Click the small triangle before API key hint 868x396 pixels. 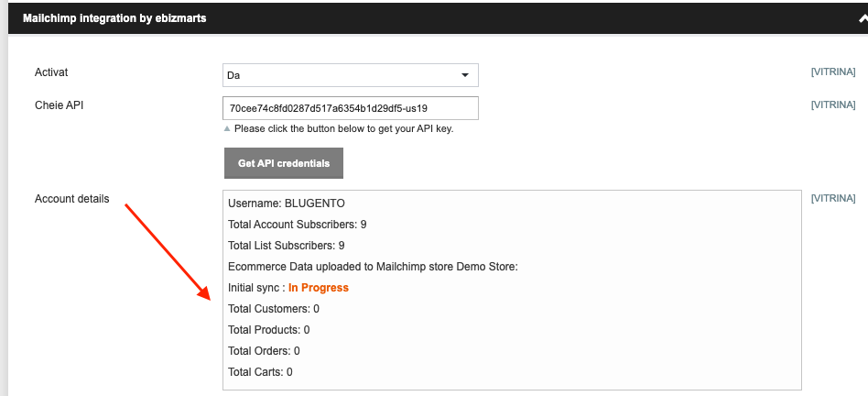click(x=226, y=128)
